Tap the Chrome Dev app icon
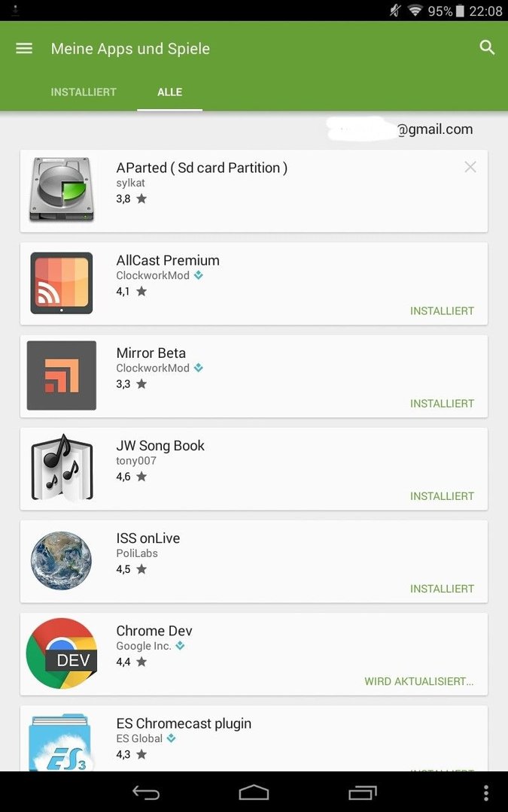This screenshot has width=508, height=812. [x=62, y=653]
